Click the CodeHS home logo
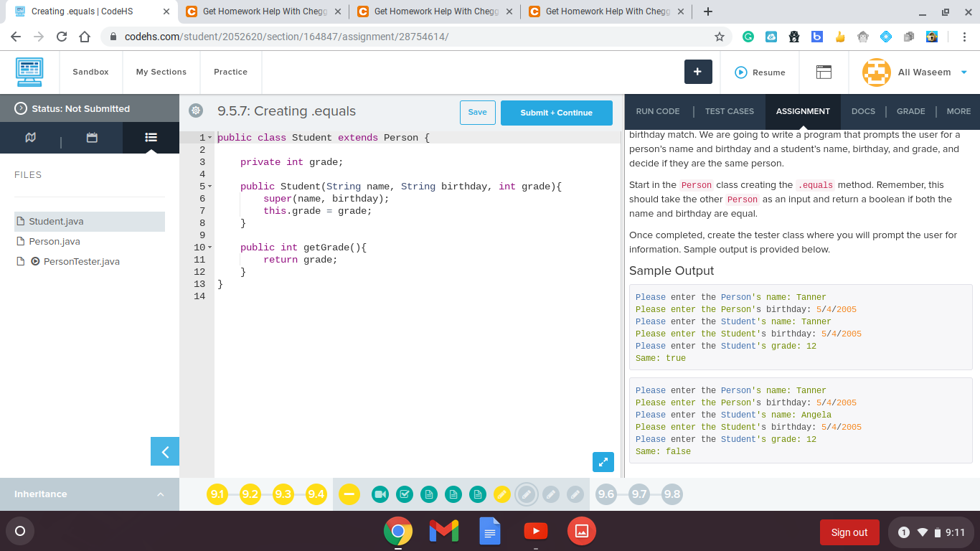 29,72
